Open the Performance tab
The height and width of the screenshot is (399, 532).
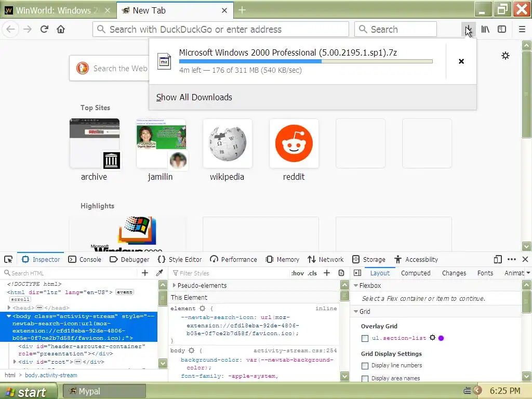coord(233,260)
